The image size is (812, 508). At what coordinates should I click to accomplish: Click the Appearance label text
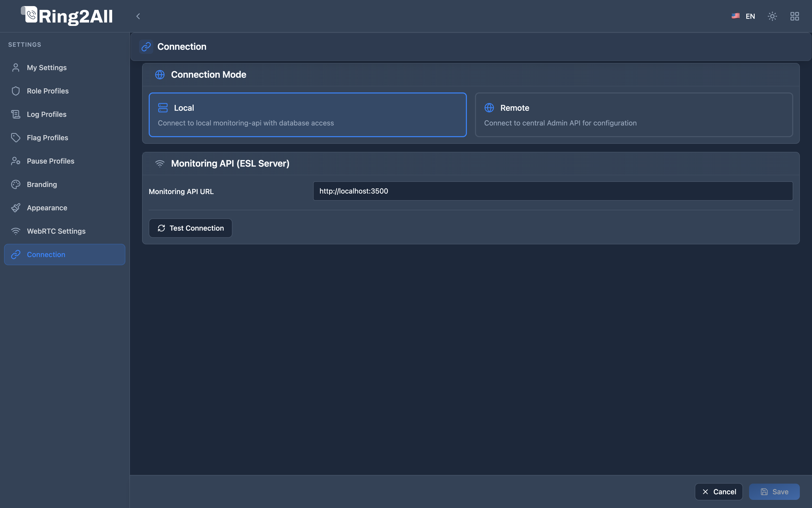47,208
